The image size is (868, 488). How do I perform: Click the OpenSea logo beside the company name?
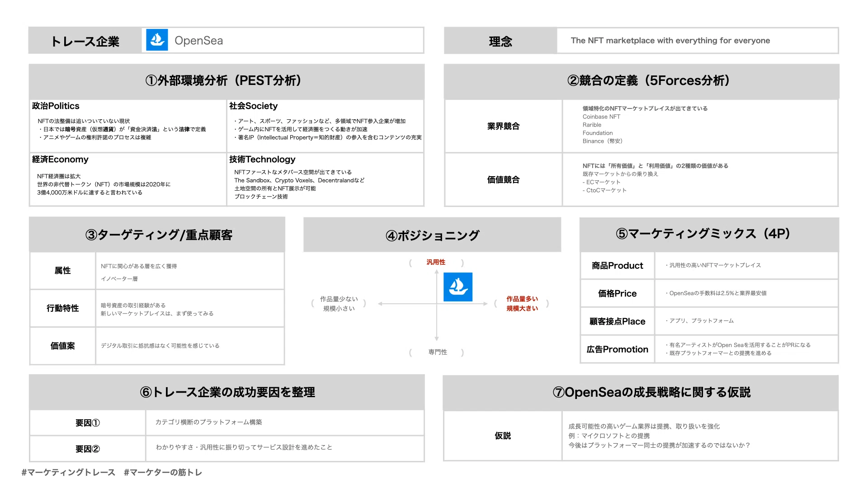point(157,40)
